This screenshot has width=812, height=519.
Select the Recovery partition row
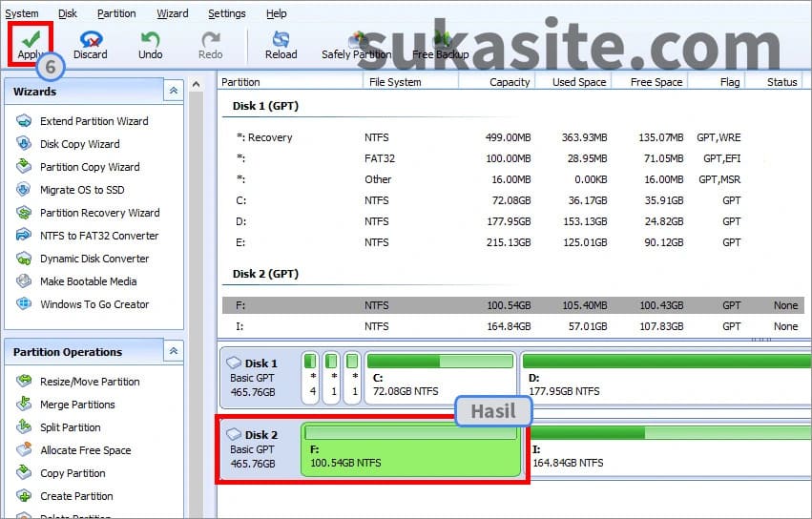pyautogui.click(x=514, y=137)
